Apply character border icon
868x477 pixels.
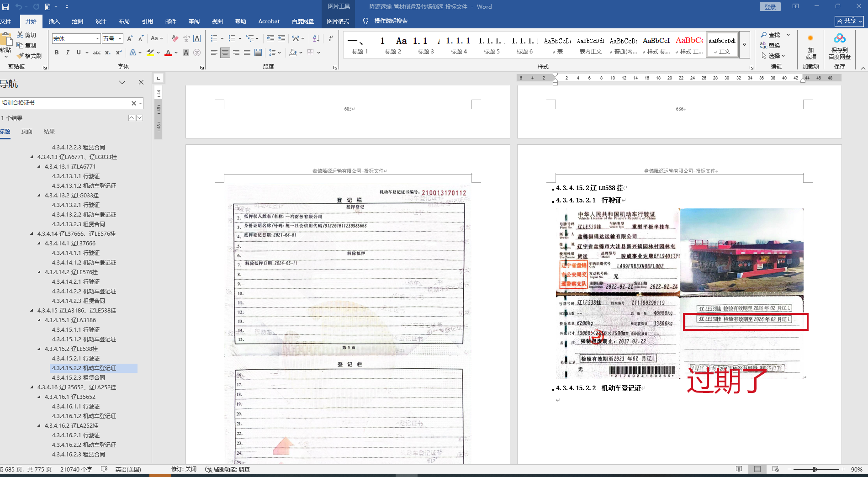197,38
